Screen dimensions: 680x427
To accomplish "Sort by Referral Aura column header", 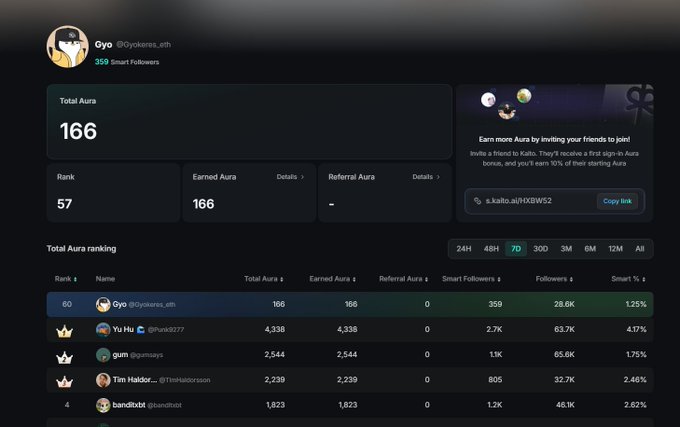I will click(x=403, y=279).
